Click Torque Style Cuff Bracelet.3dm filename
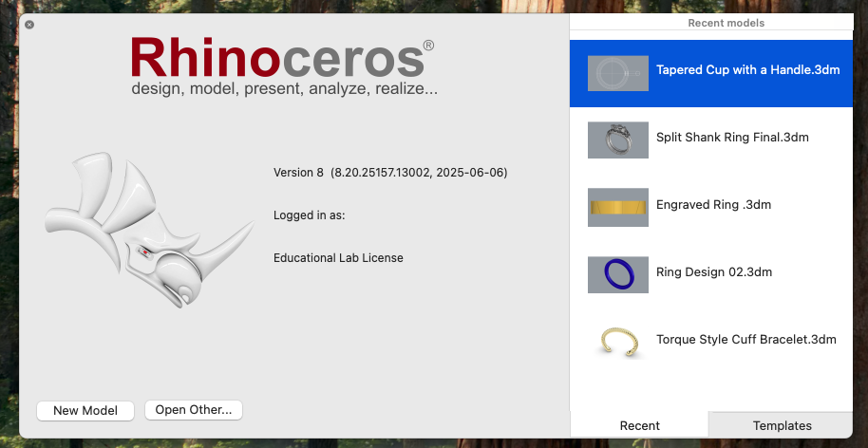The width and height of the screenshot is (868, 448). pyautogui.click(x=746, y=339)
